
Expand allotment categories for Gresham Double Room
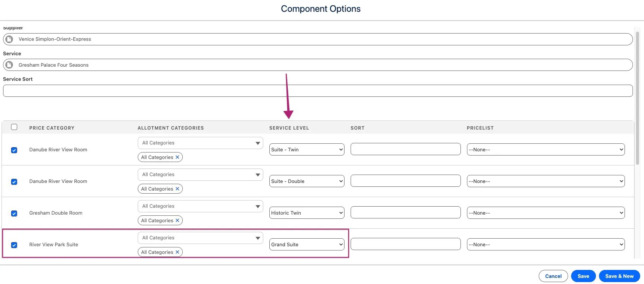258,206
